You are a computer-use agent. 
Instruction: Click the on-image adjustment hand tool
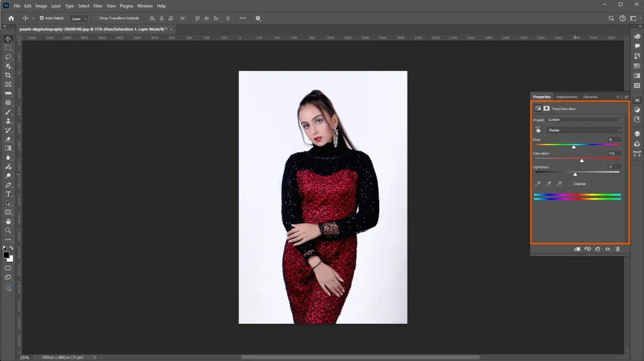click(x=538, y=130)
